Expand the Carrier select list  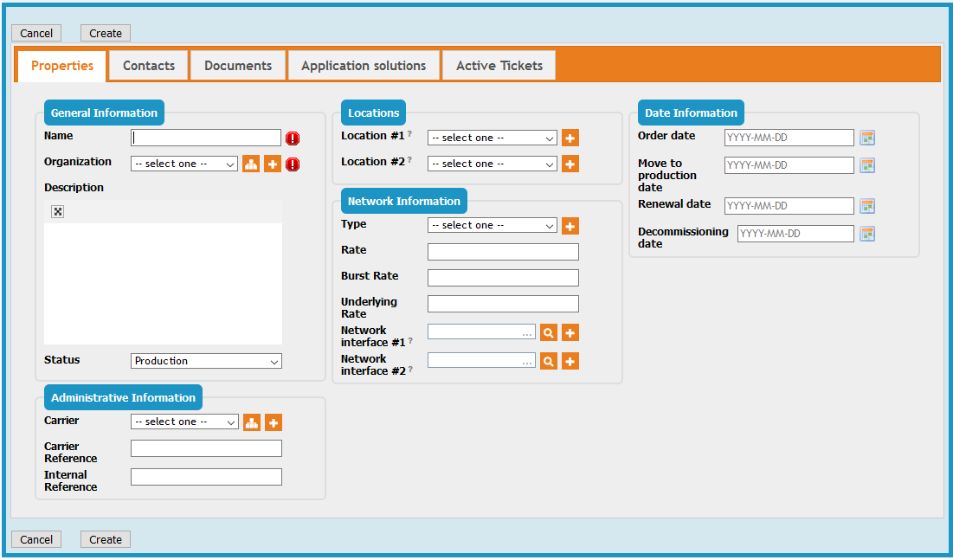pos(184,422)
